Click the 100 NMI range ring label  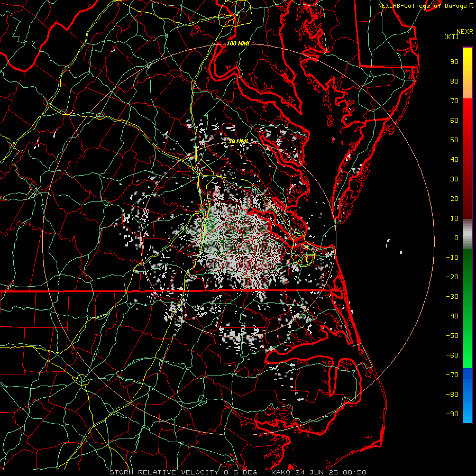237,44
